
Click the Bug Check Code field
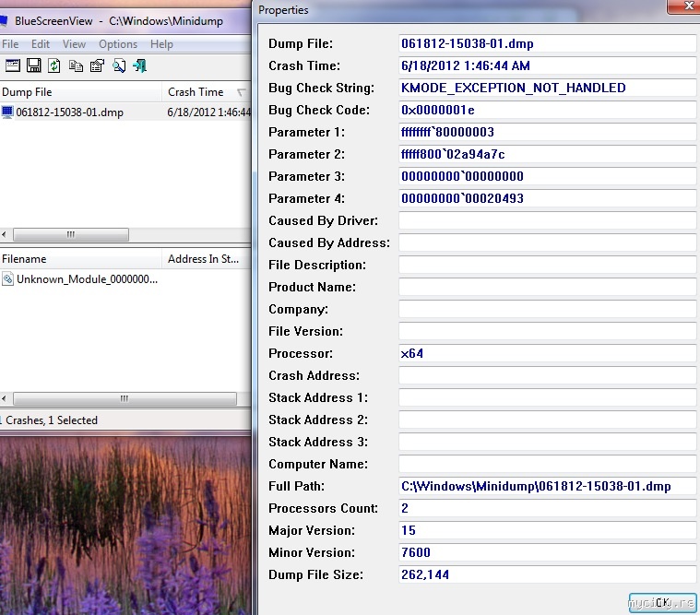tap(547, 110)
